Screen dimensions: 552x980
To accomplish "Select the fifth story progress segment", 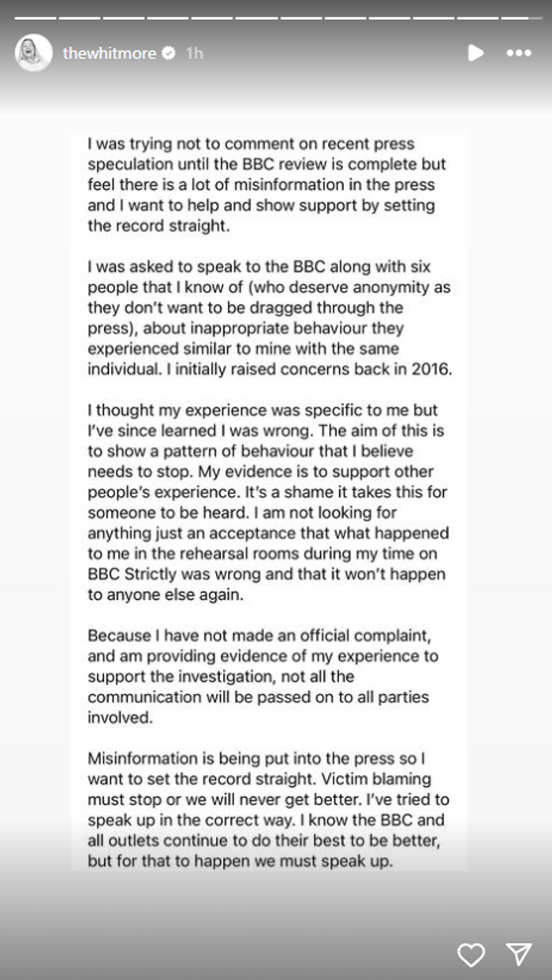I will 211,17.
